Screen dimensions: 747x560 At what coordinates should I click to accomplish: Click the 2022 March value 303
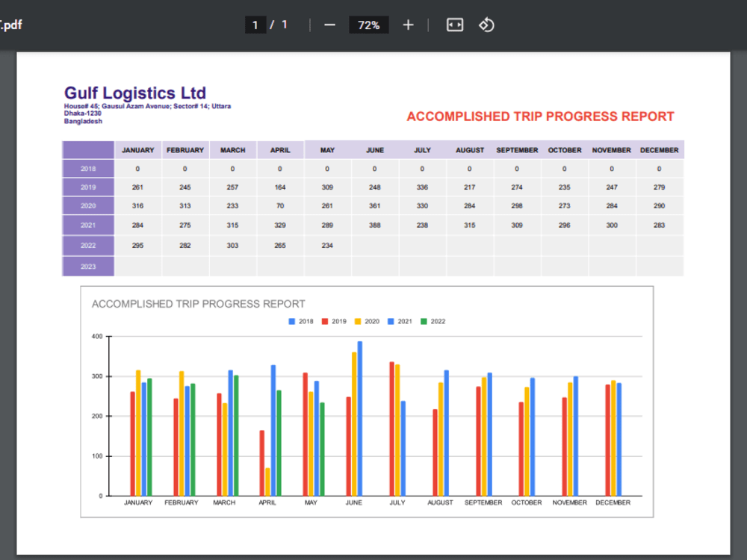[x=232, y=246]
